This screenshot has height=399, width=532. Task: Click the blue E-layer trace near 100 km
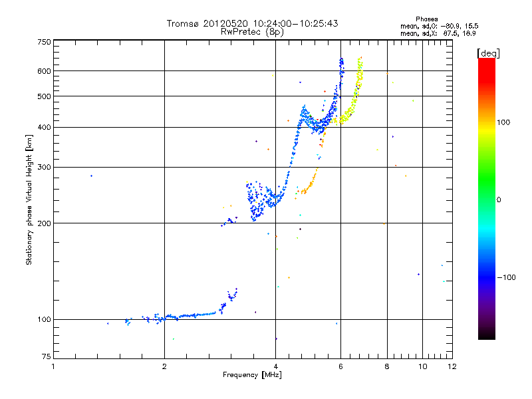click(x=182, y=307)
